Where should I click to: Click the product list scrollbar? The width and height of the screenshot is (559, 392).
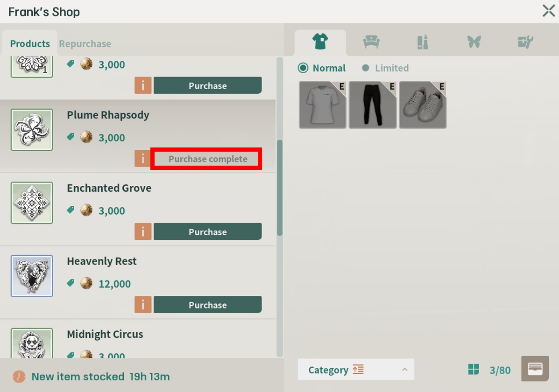(280, 187)
